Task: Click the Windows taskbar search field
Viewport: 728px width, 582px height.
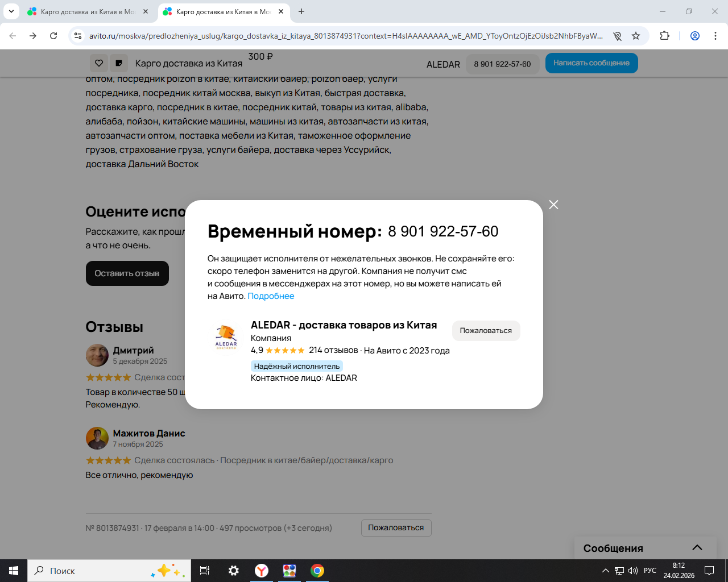Action: (109, 571)
